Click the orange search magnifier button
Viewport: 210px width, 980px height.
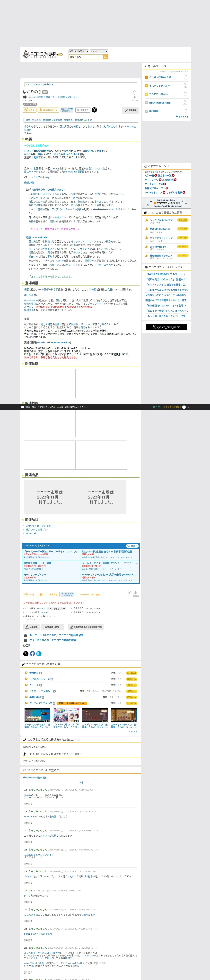tap(105, 57)
